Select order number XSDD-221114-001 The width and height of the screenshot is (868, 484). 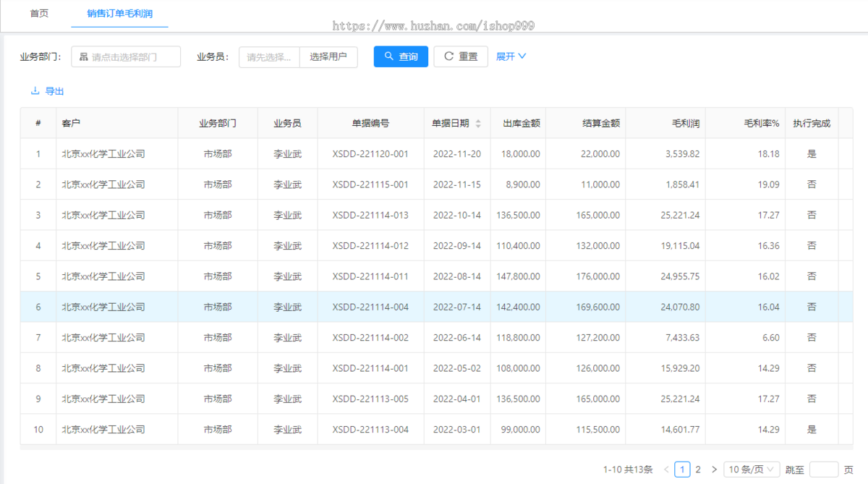pyautogui.click(x=370, y=368)
